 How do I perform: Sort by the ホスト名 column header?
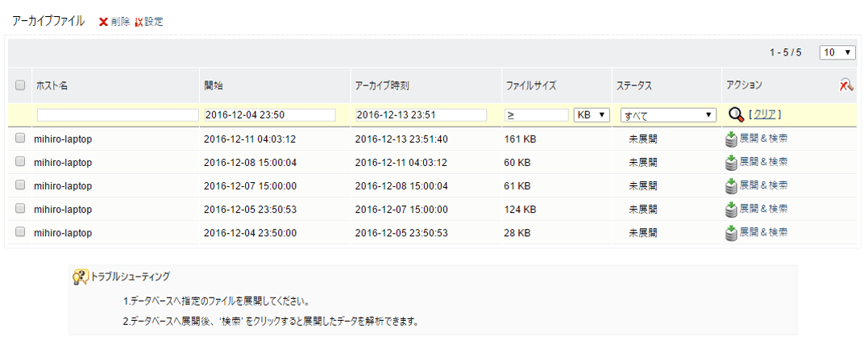[52, 85]
